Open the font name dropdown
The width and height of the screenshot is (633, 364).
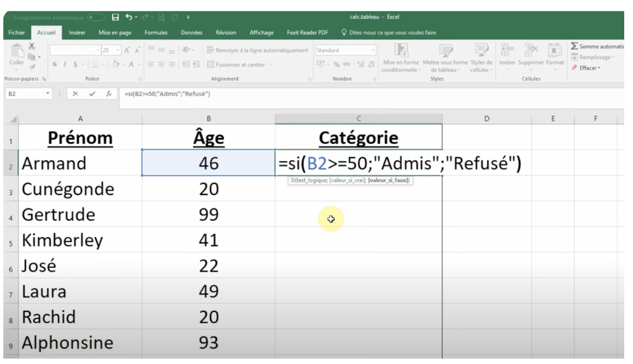click(98, 50)
